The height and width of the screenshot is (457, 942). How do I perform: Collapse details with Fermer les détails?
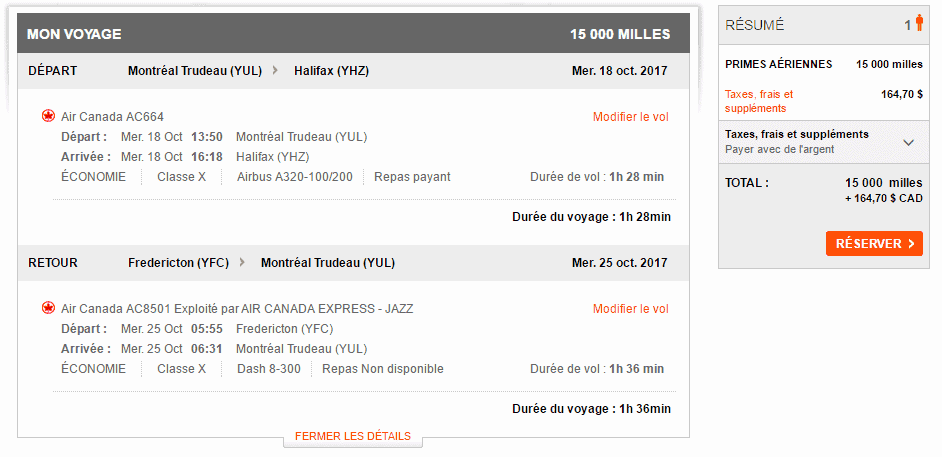353,436
